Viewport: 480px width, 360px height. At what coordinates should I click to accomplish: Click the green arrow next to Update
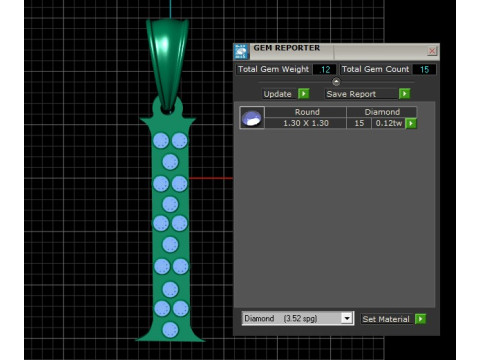pyautogui.click(x=303, y=94)
